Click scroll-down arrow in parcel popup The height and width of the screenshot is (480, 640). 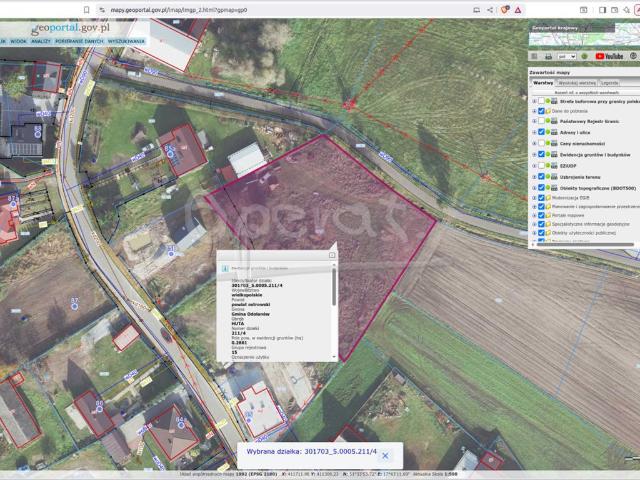tap(334, 357)
